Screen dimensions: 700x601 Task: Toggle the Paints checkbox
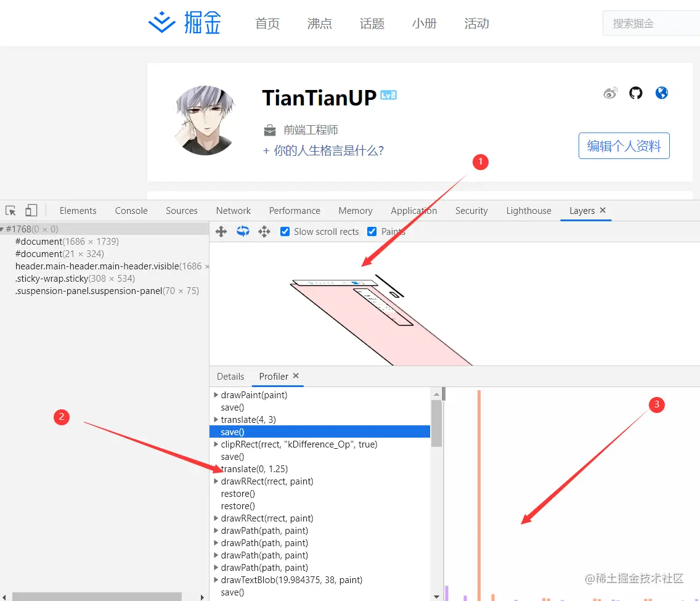(372, 231)
